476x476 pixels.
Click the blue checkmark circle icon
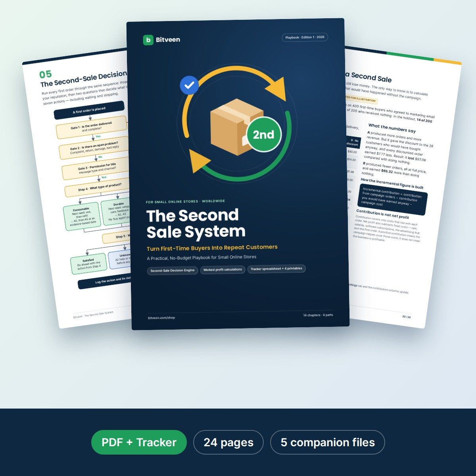pyautogui.click(x=189, y=85)
